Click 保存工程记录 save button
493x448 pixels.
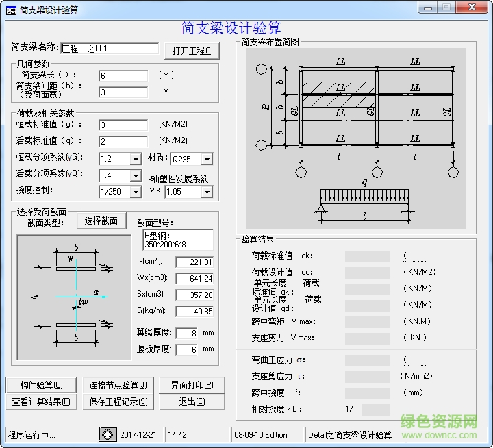[x=118, y=401]
